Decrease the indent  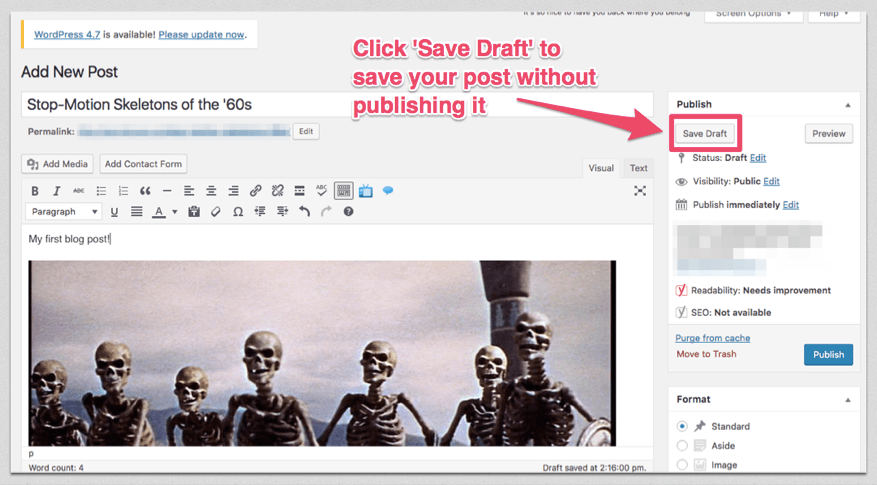click(x=260, y=211)
